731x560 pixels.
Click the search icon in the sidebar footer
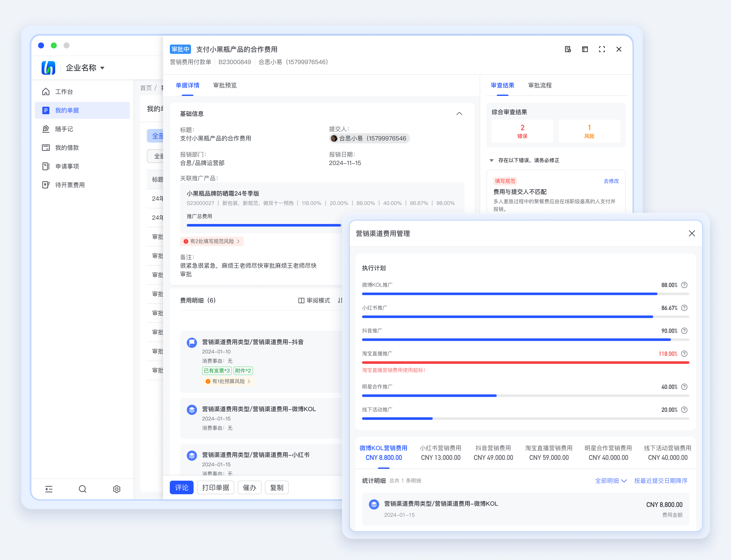coord(82,489)
